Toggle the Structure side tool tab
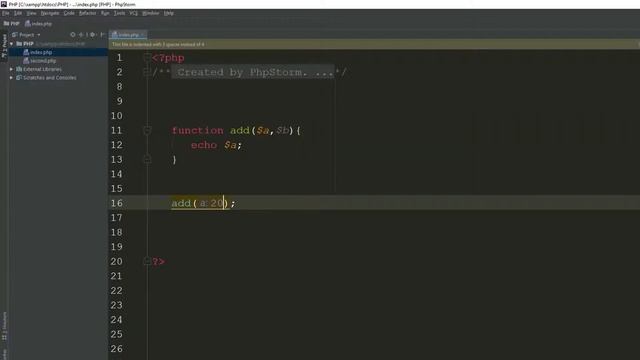 click(4, 327)
